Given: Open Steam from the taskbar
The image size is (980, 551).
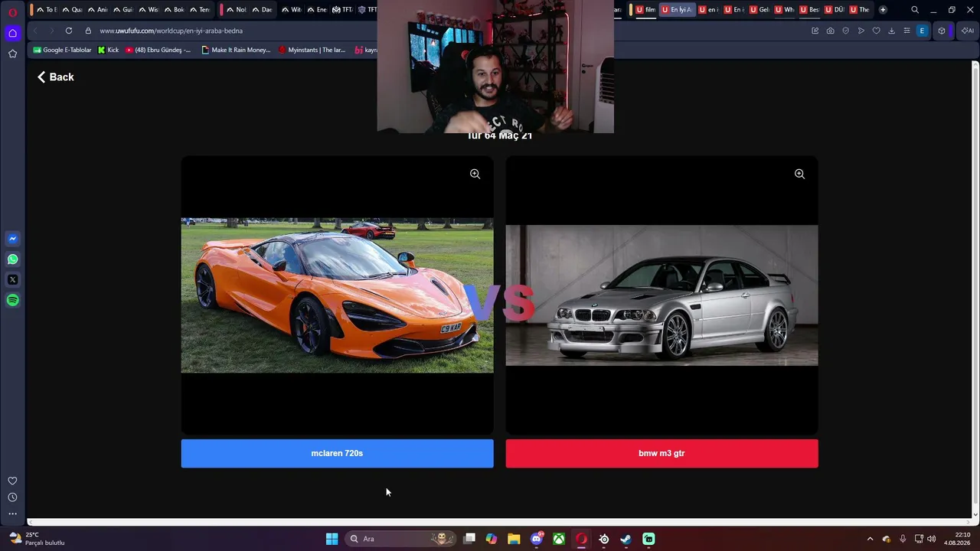Looking at the screenshot, I should click(626, 539).
